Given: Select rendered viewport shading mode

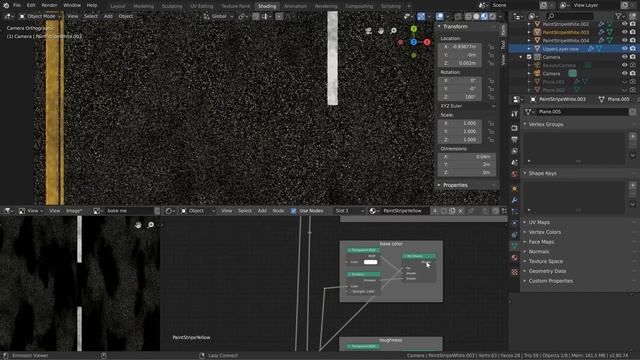Looking at the screenshot, I should 493,16.
